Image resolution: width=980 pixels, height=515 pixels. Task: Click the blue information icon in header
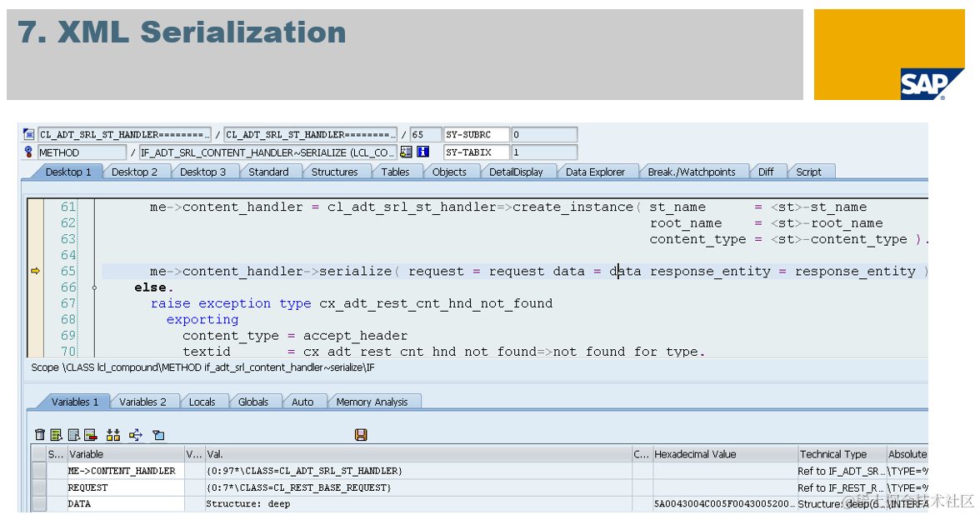click(423, 152)
